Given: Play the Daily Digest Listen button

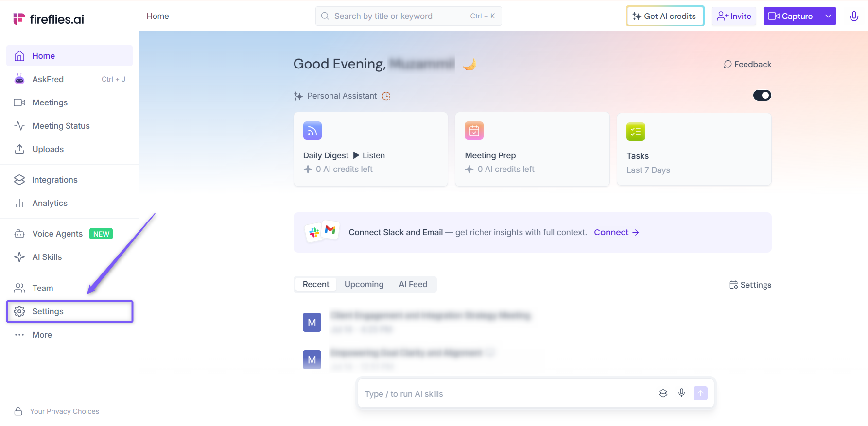Looking at the screenshot, I should [x=369, y=155].
